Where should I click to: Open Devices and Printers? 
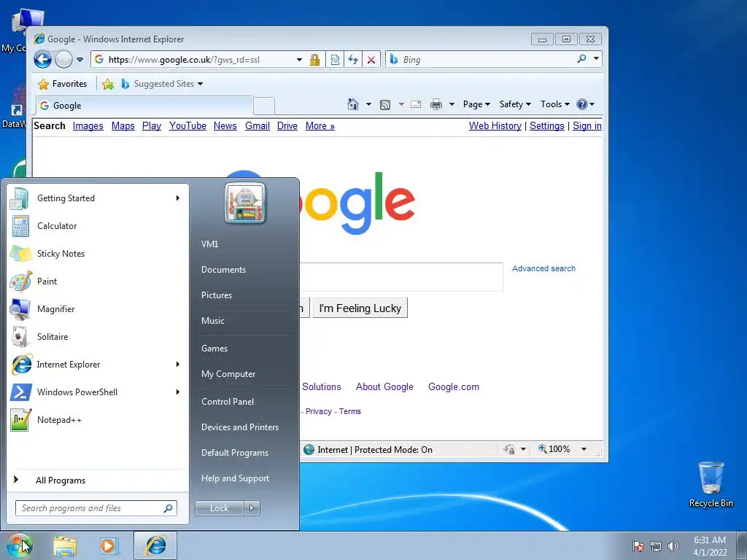pyautogui.click(x=240, y=427)
